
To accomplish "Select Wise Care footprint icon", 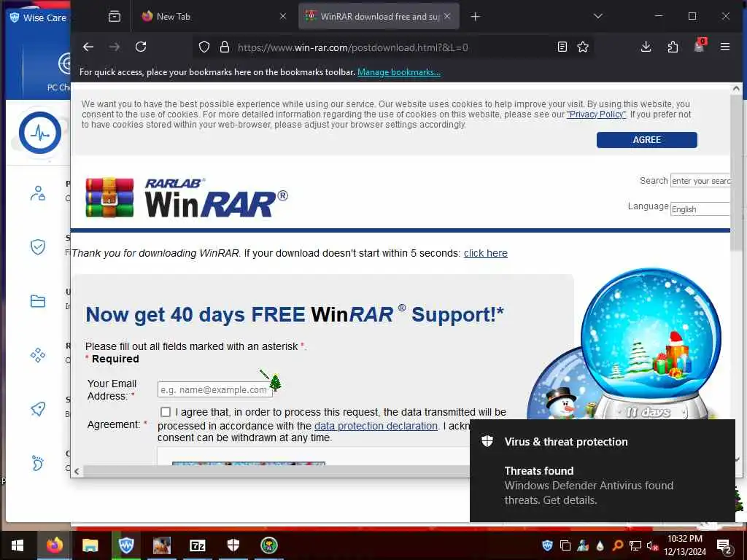I will click(x=38, y=463).
